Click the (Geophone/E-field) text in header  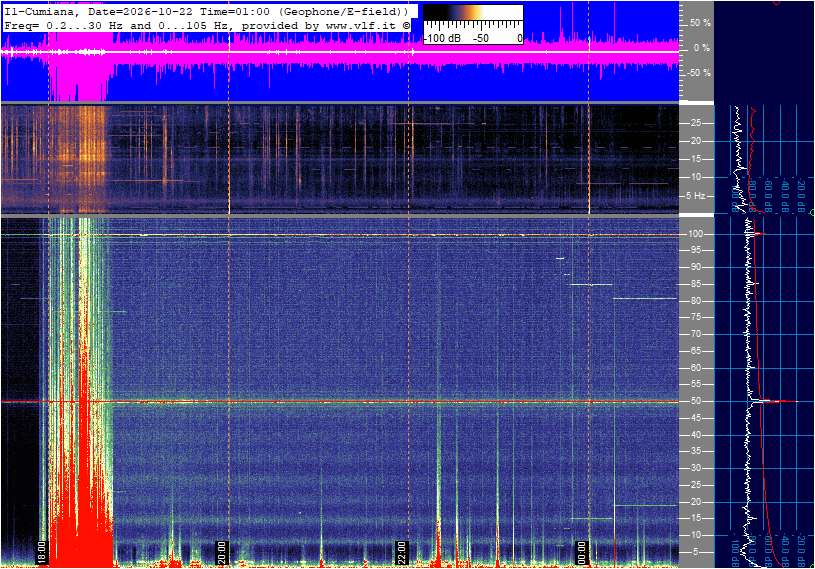343,11
